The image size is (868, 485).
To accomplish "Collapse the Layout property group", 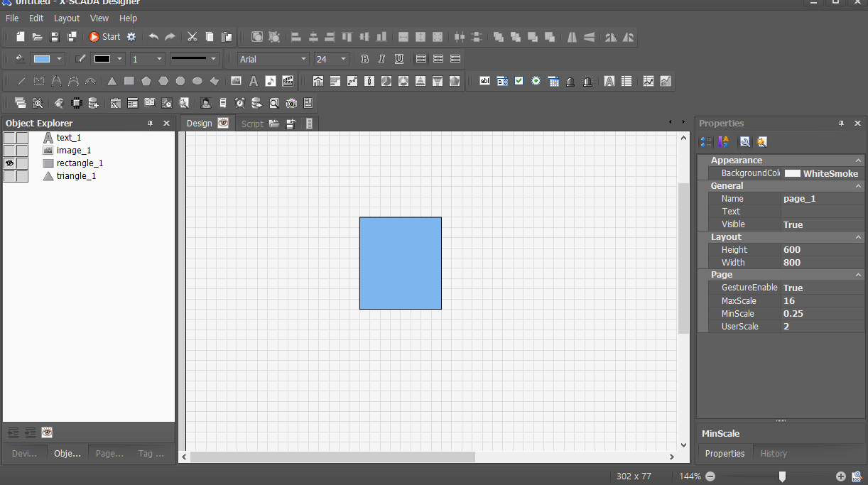I will (859, 237).
